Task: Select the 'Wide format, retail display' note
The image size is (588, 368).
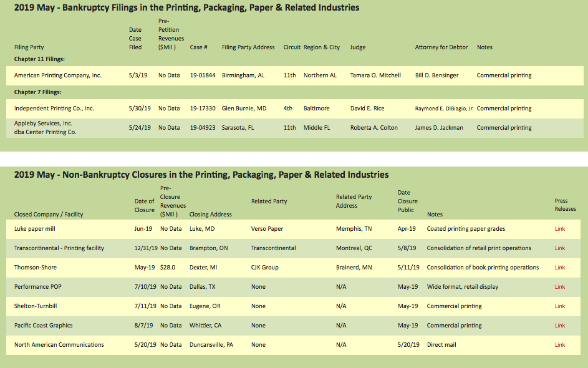Action: [463, 287]
